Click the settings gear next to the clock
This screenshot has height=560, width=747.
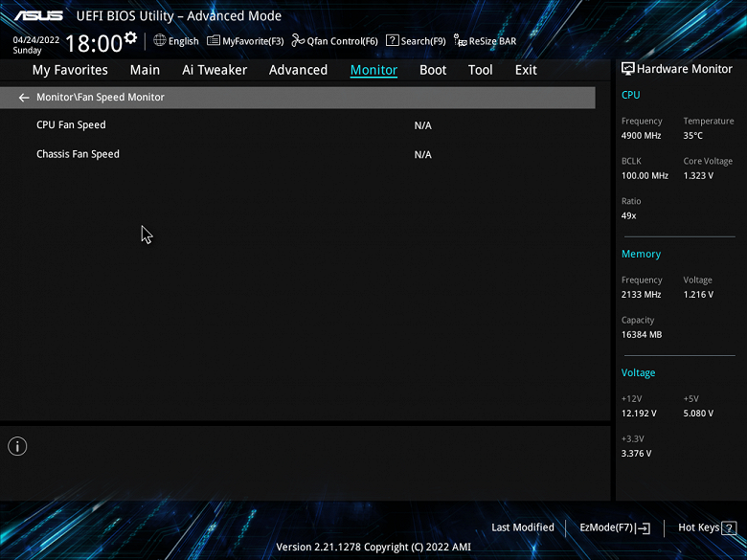point(130,37)
